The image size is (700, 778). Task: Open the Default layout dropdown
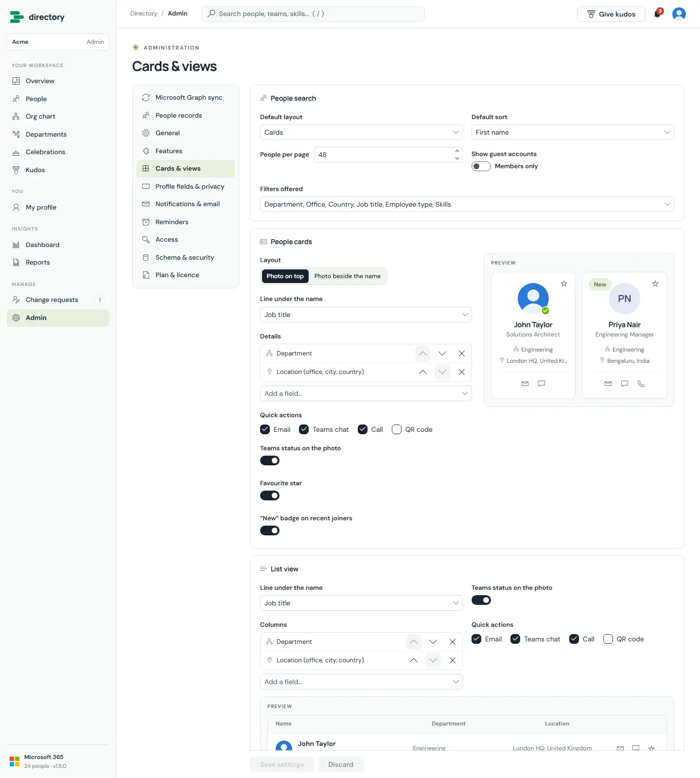(361, 132)
